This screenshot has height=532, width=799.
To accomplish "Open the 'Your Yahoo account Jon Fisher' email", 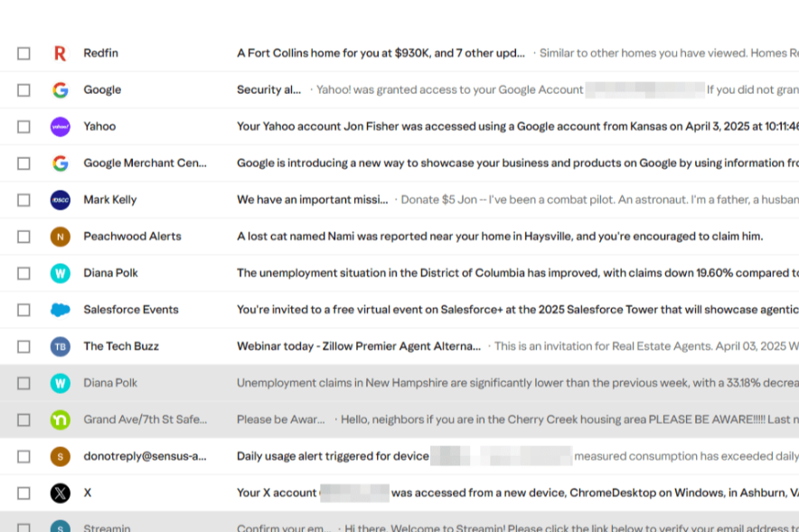I will [518, 126].
